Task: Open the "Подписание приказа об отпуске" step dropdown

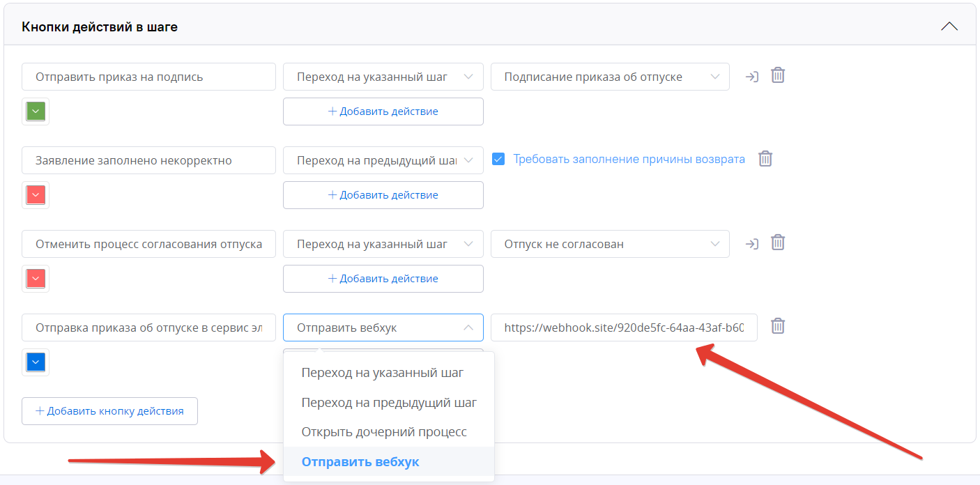Action: [x=610, y=77]
